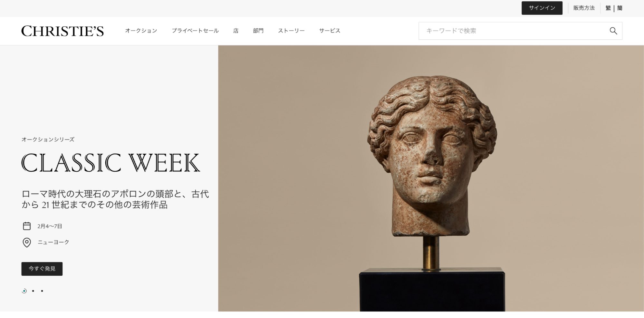Go to the ストーリー section
This screenshot has width=644, height=318.
click(x=291, y=31)
